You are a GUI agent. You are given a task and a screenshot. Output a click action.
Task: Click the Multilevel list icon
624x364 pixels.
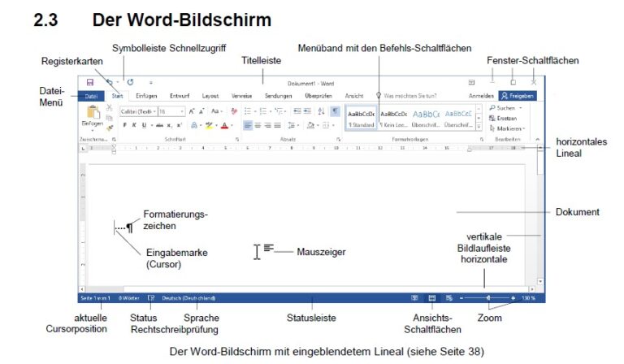(278, 111)
